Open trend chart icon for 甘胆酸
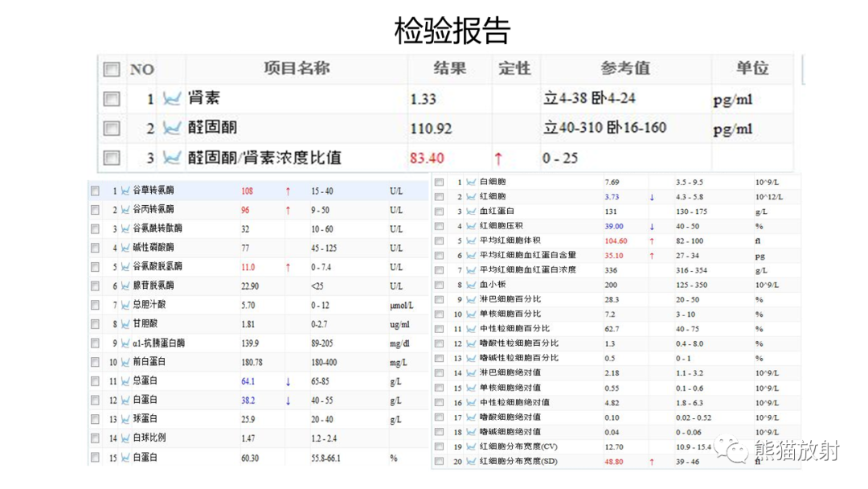The image size is (868, 489). coord(125,324)
